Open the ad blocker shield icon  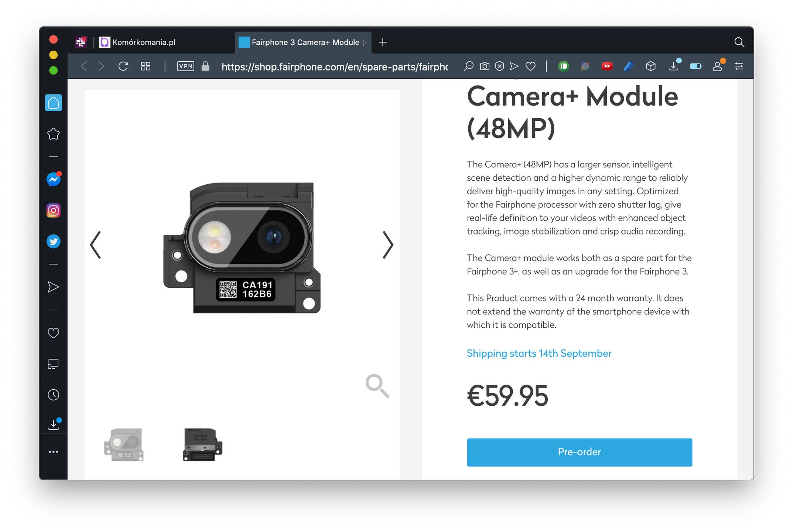coord(499,66)
